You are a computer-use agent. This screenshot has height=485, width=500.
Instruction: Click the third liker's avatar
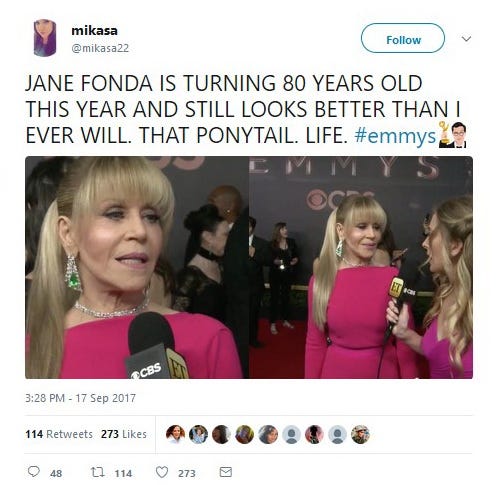coord(222,434)
